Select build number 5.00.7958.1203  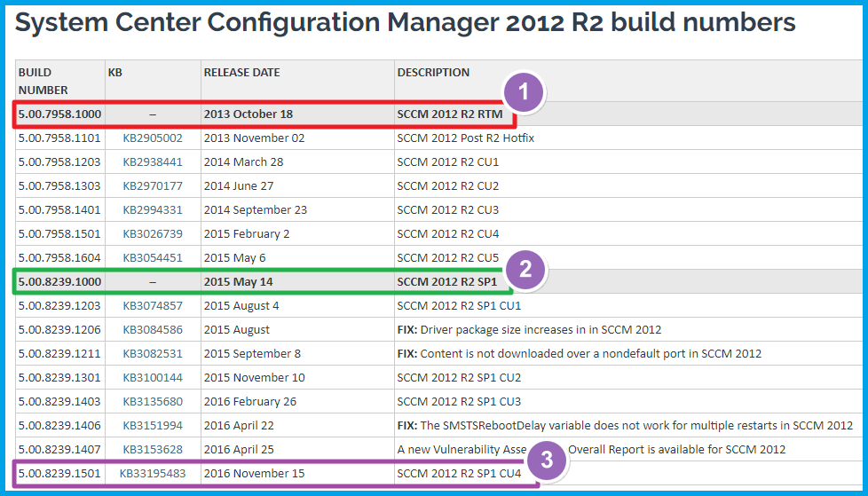coord(59,162)
